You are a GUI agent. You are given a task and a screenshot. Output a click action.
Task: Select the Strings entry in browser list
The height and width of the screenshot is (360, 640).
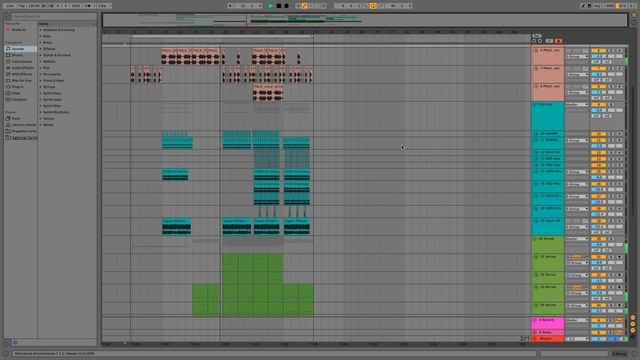[x=49, y=87]
